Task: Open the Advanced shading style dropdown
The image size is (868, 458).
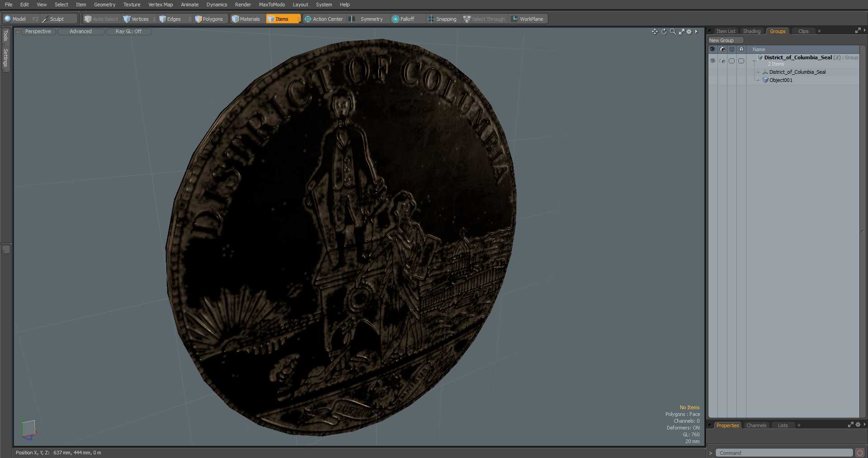Action: coord(80,32)
